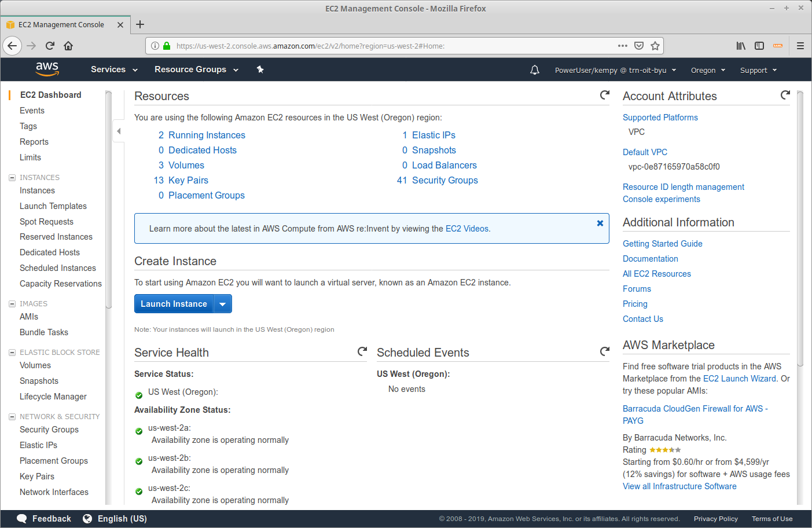Open the Support dropdown menu

(x=758, y=70)
